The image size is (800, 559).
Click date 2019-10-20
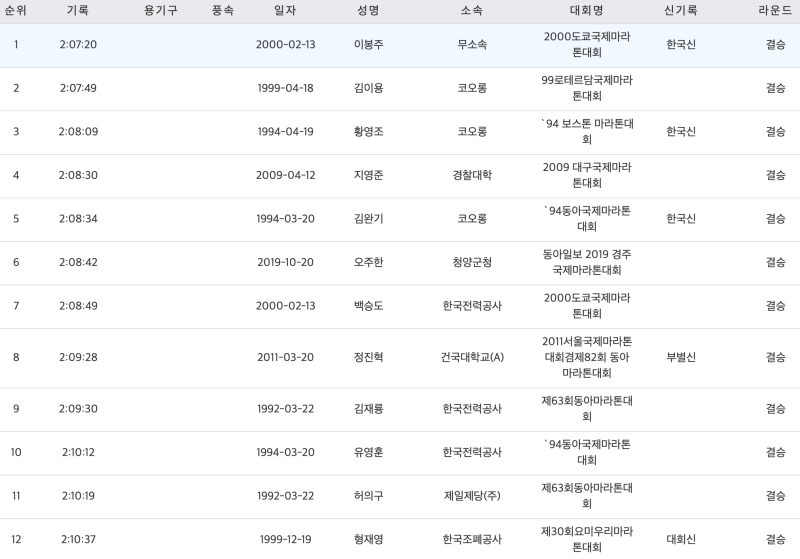(286, 262)
